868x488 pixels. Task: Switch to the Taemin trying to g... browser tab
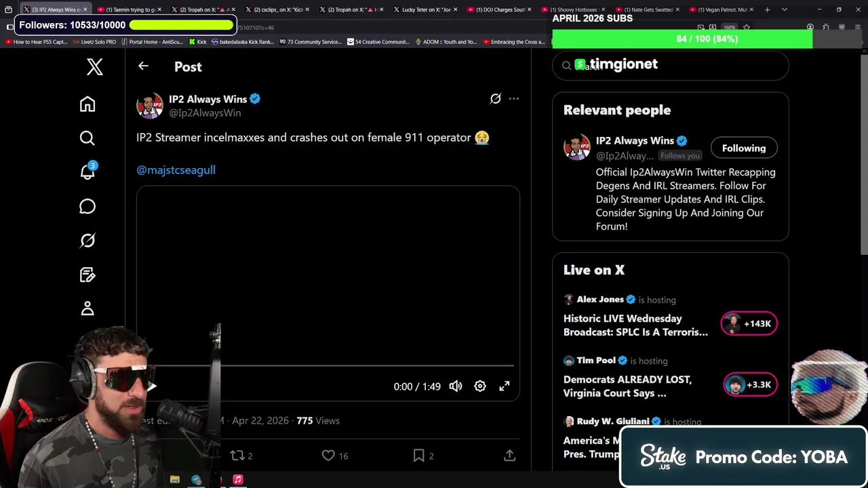click(x=129, y=9)
